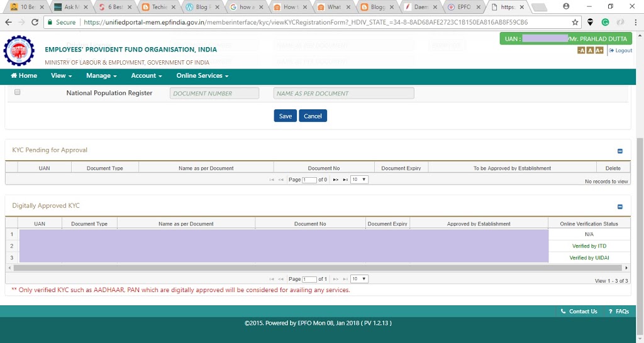Switch to the 'Ask M' browser tab

(70, 7)
